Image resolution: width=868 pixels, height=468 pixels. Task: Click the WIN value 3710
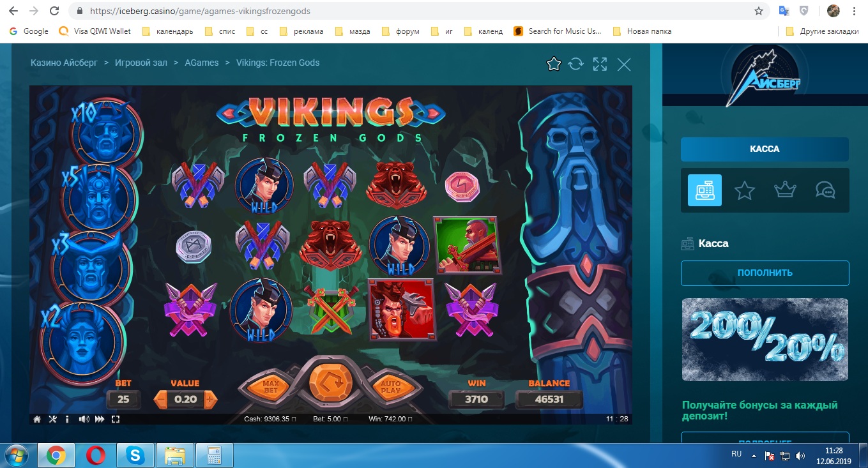coord(476,400)
